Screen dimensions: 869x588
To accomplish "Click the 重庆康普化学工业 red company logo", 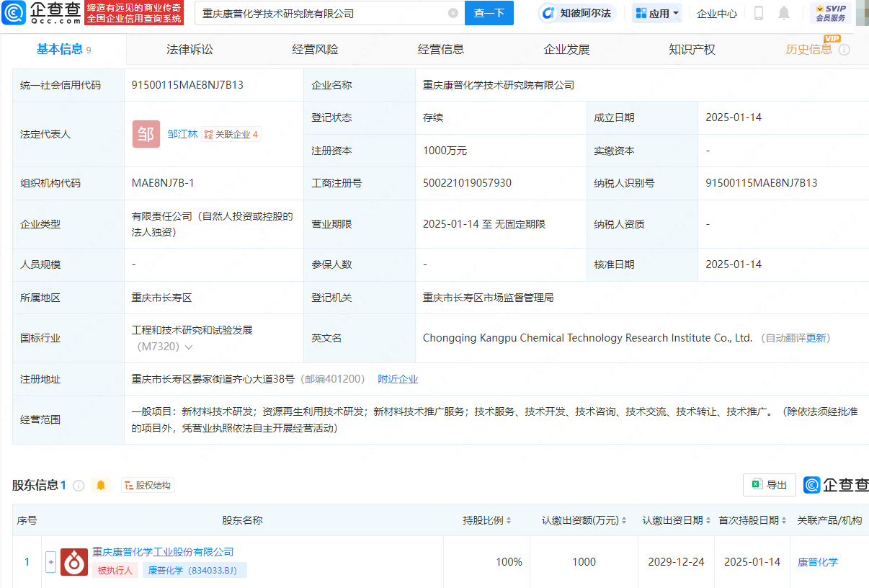I will [74, 562].
